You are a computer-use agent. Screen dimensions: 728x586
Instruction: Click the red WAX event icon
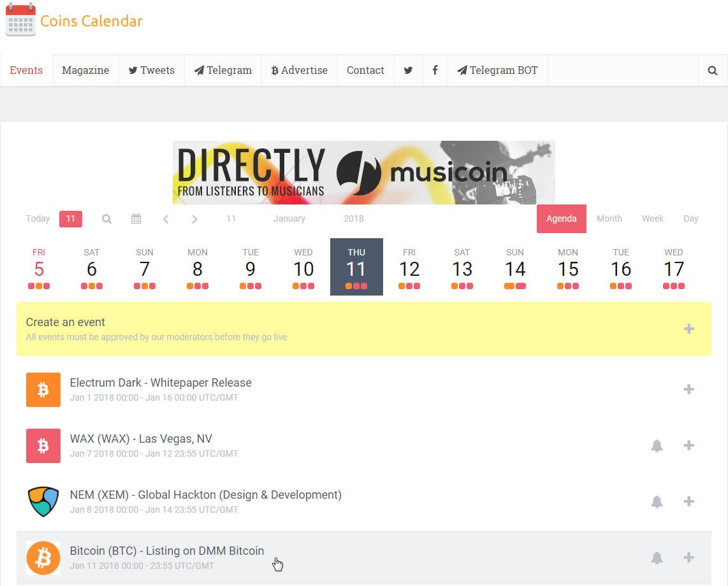point(43,446)
